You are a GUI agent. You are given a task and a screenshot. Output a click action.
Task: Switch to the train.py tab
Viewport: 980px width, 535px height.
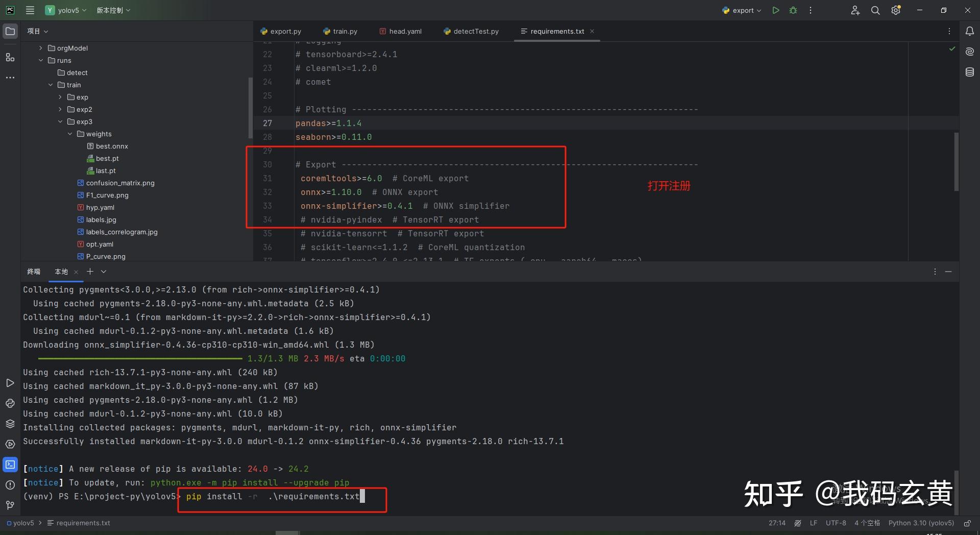345,31
